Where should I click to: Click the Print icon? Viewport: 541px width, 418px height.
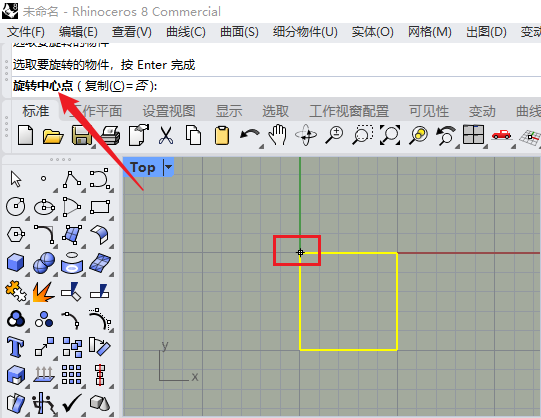tap(110, 135)
